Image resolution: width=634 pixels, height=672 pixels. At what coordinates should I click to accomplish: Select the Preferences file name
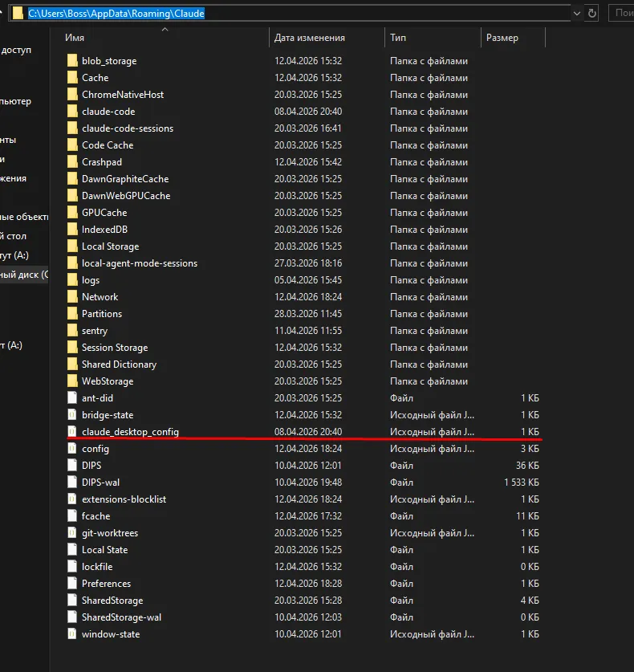coord(106,584)
